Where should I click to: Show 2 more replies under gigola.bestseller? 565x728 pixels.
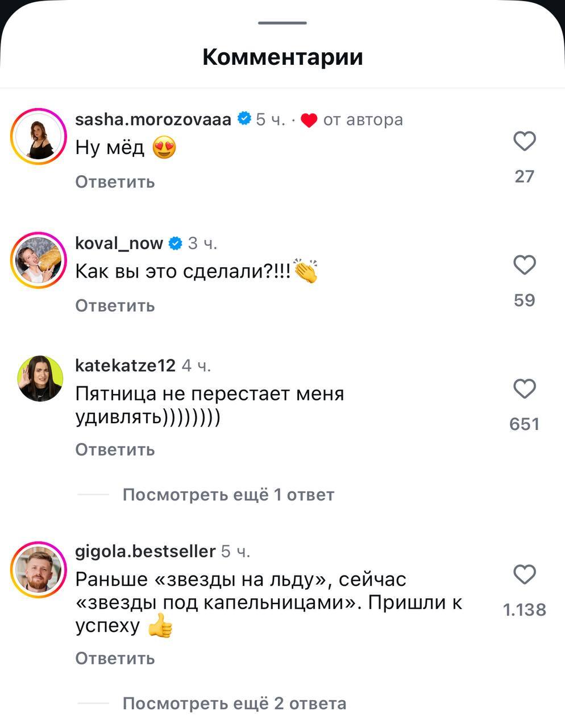click(x=232, y=703)
